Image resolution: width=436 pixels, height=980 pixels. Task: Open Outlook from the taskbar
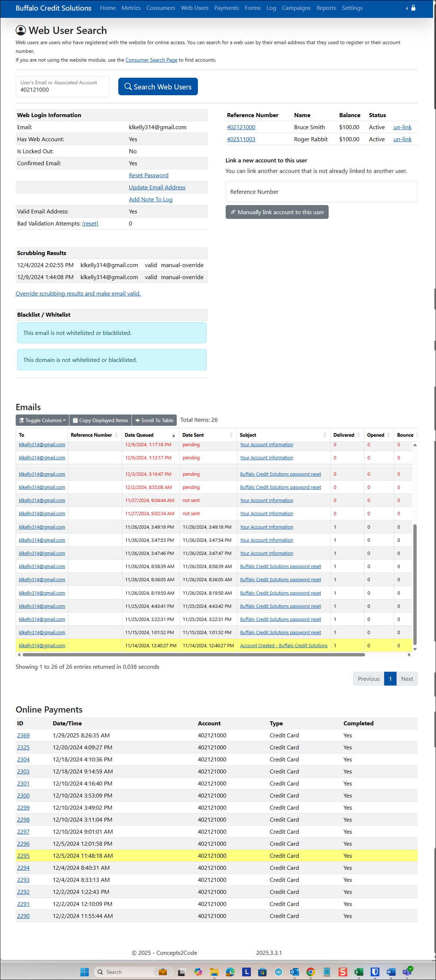coord(294,972)
